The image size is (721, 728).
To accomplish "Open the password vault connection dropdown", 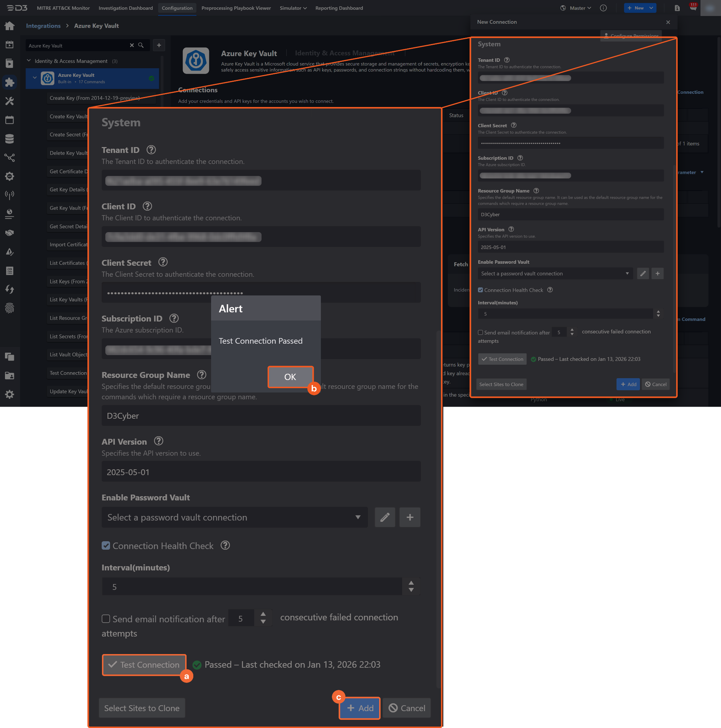I will pyautogui.click(x=234, y=517).
